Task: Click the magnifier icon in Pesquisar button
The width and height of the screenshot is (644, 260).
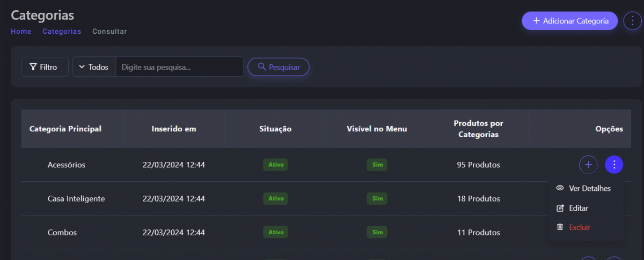Action: [x=262, y=67]
